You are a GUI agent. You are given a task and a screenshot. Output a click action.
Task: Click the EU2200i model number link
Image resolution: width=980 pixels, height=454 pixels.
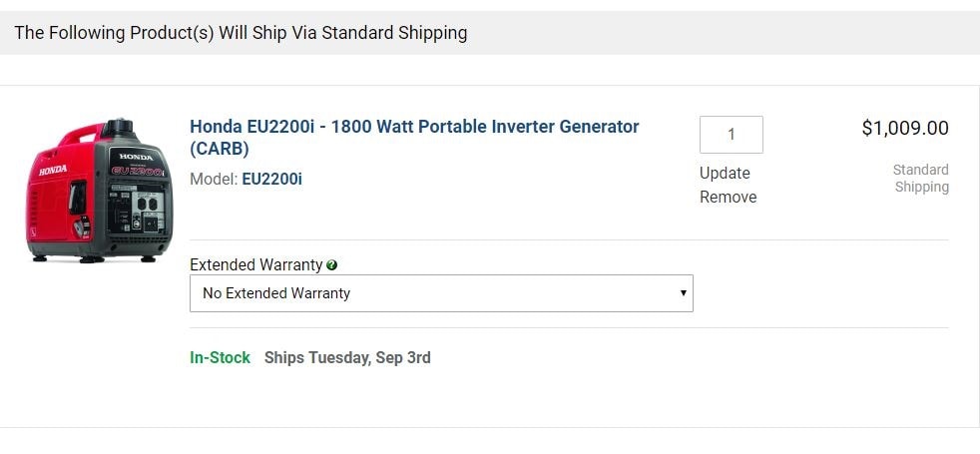coord(271,180)
